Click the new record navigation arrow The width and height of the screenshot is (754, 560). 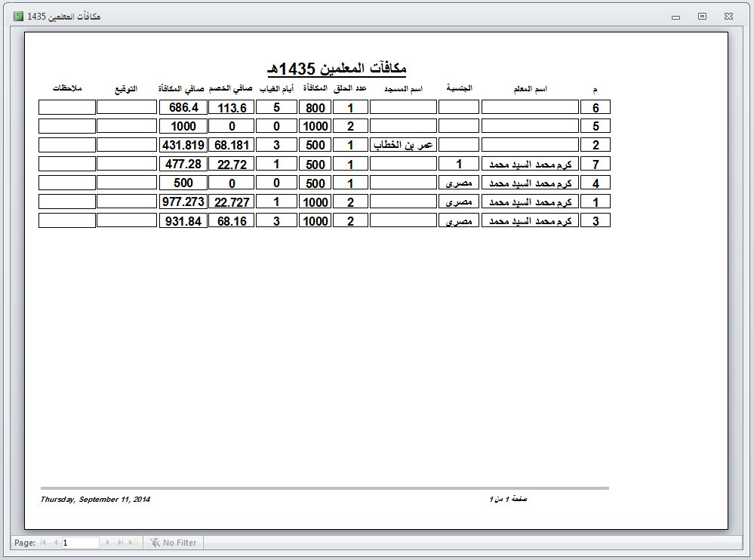click(x=133, y=542)
